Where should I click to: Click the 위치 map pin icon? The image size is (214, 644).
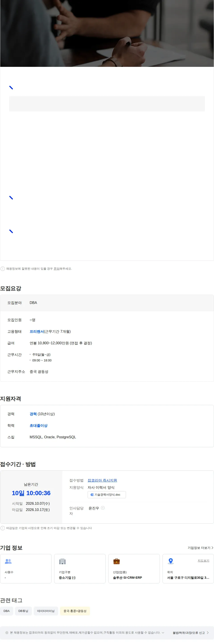(x=171, y=561)
